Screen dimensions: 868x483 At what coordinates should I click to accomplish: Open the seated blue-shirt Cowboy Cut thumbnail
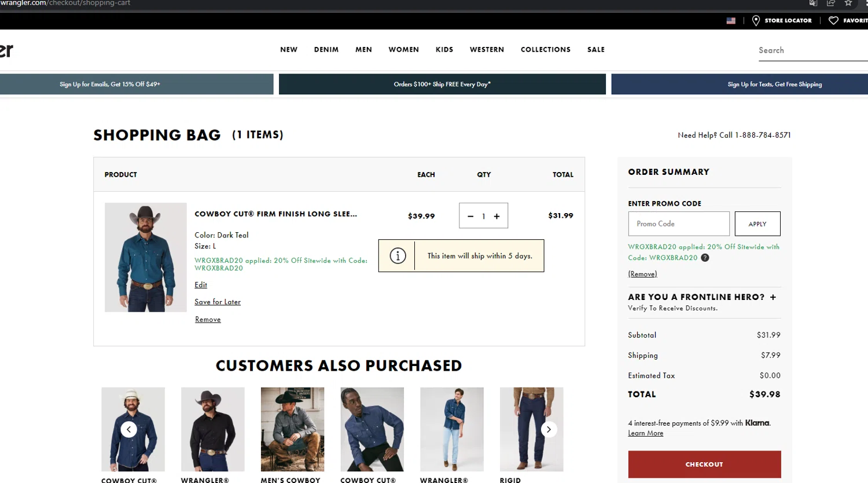(x=372, y=429)
